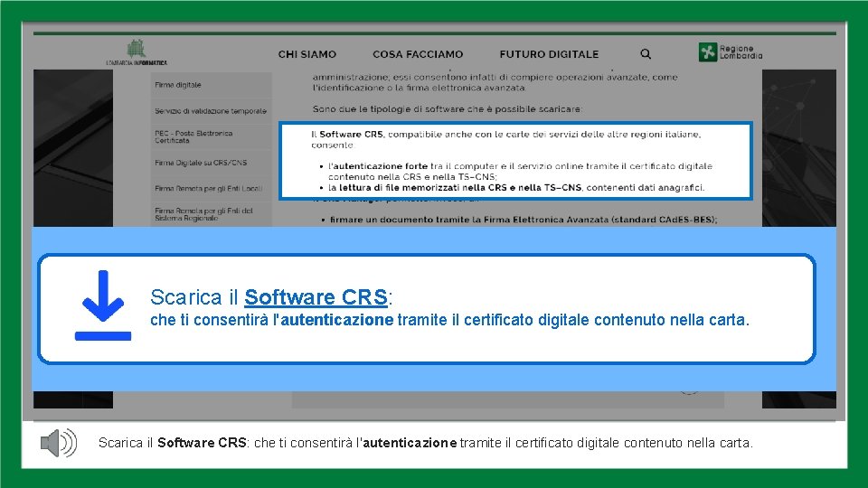
Task: Click the Regione Lombardia logo
Action: (x=731, y=52)
